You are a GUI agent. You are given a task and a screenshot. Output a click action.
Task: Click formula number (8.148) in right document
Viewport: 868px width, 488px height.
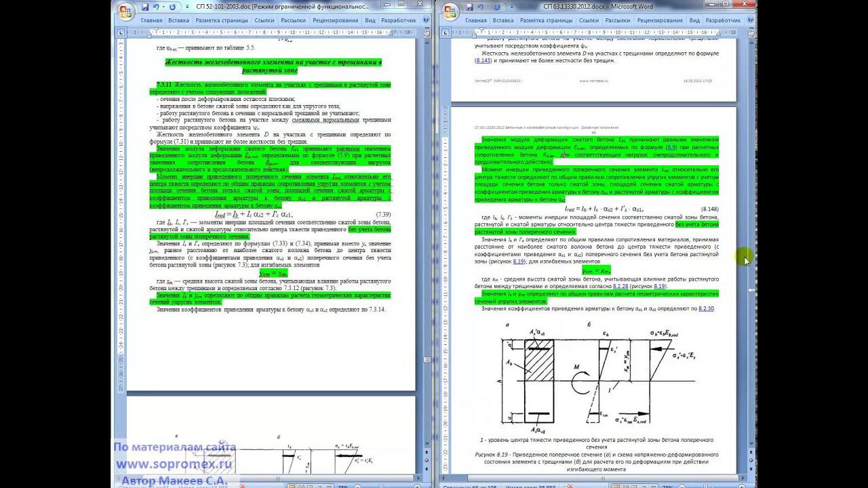tap(709, 209)
